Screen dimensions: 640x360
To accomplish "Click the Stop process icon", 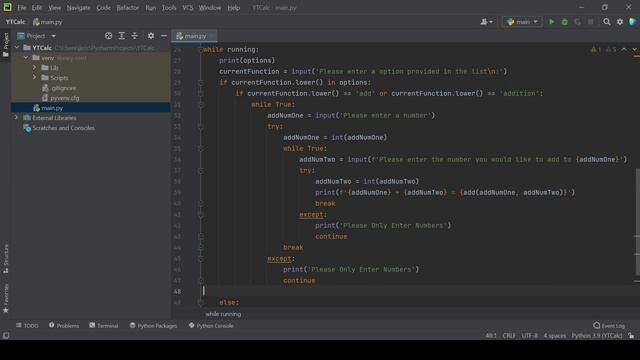I will pyautogui.click(x=590, y=22).
